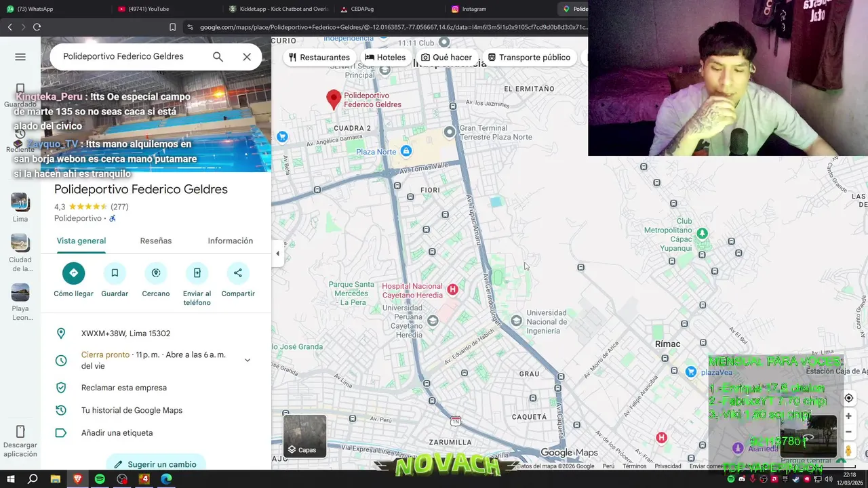Click the browser bookmark icon
868x488 pixels.
pyautogui.click(x=172, y=27)
